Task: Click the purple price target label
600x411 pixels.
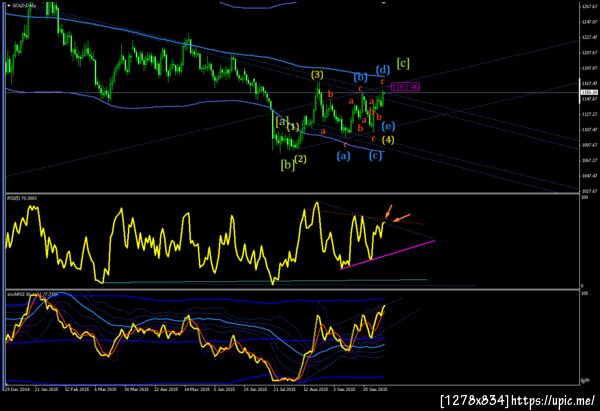Action: point(406,87)
